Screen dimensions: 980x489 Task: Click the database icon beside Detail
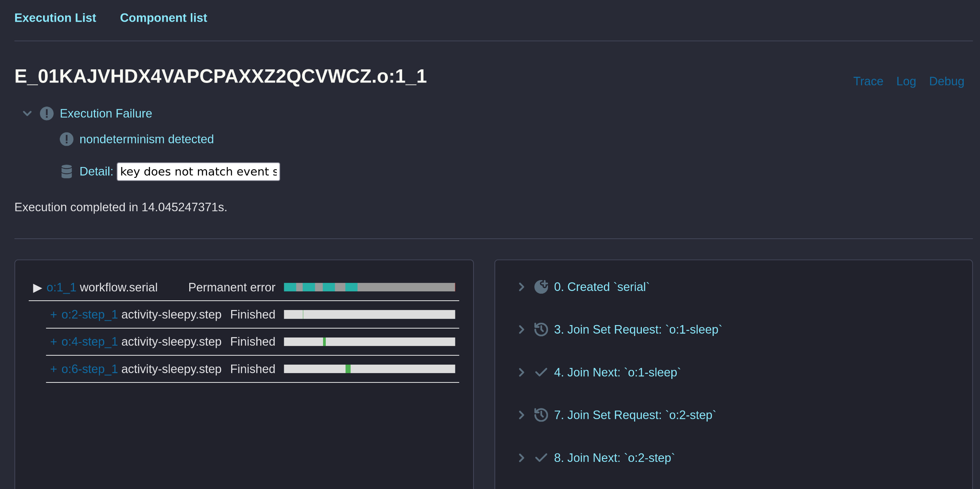coord(67,171)
